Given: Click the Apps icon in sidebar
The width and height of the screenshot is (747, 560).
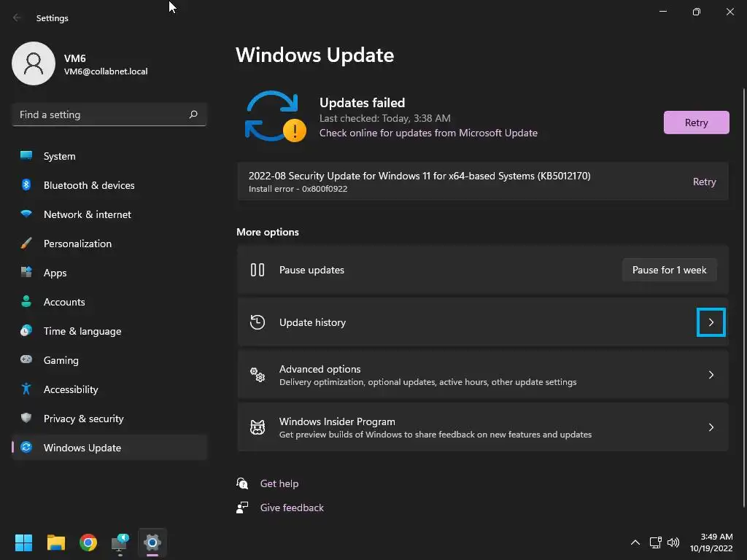Looking at the screenshot, I should click(26, 273).
